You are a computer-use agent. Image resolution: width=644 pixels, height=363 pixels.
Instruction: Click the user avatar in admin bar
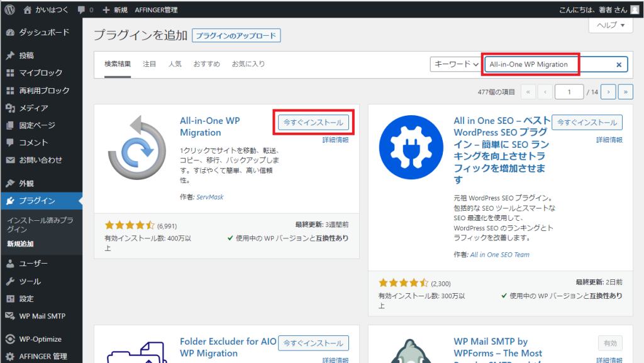635,10
